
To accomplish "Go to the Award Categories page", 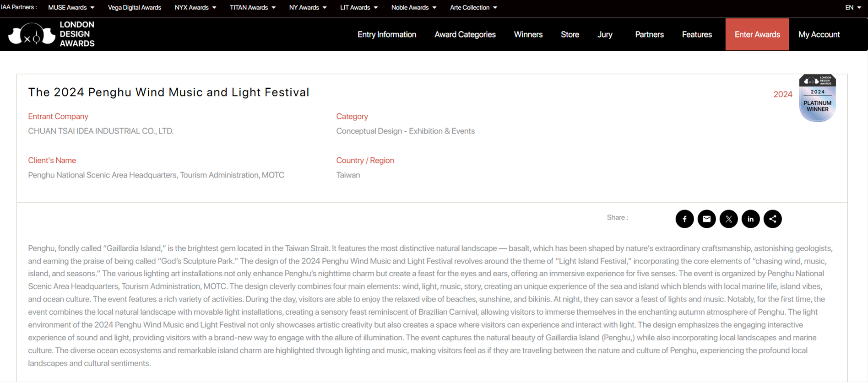I will tap(465, 34).
